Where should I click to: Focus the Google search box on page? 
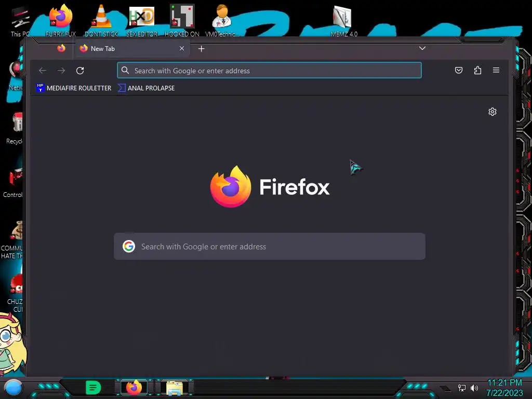270,246
